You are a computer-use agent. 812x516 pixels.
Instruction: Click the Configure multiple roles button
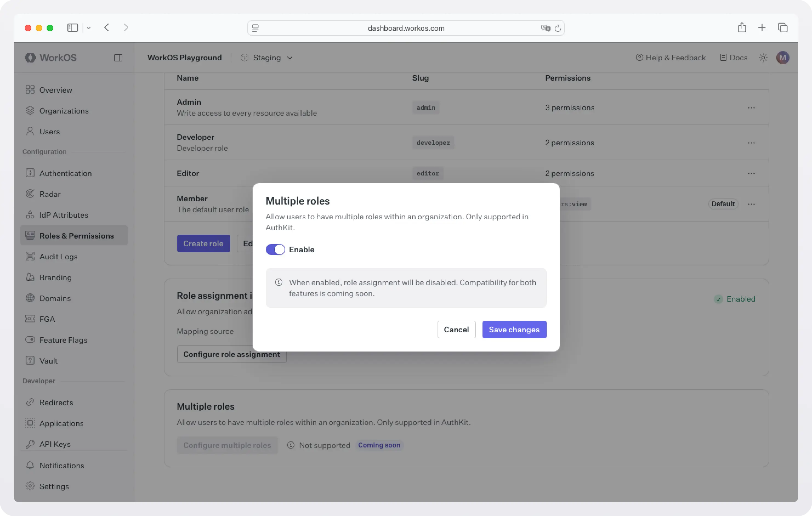(x=227, y=445)
